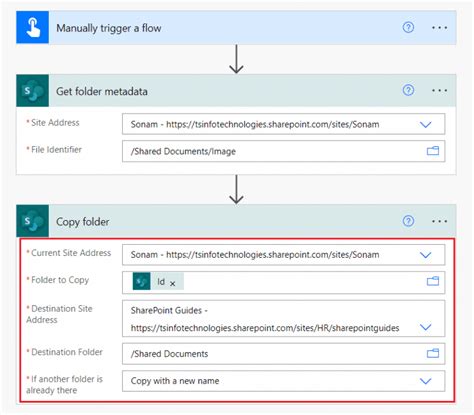474x415 pixels.
Task: Click 'Copy with a new name' value
Action: (175, 381)
